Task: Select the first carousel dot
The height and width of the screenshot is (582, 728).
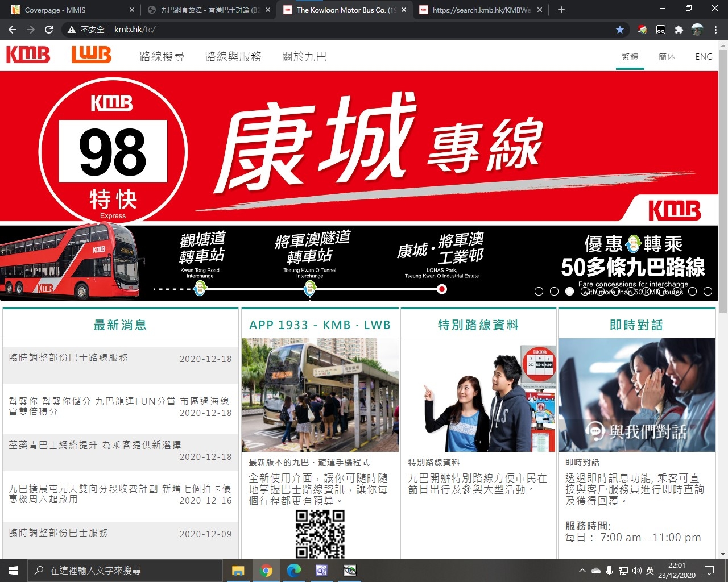Action: click(539, 291)
